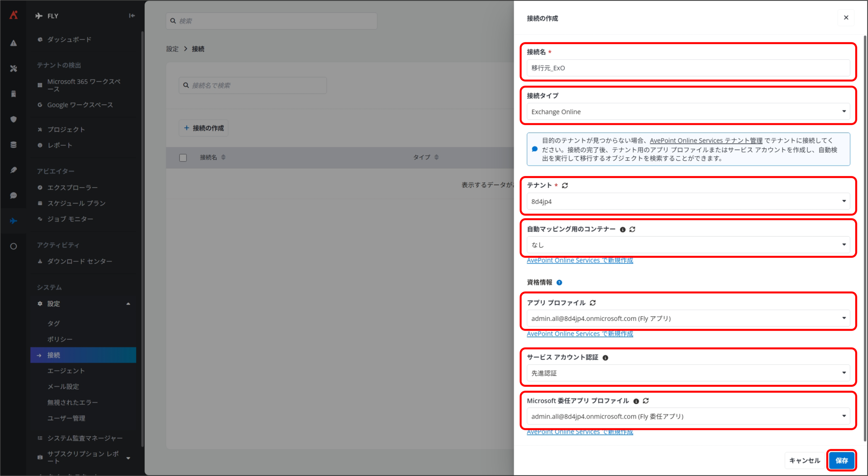868x476 pixels.
Task: Open the 接続タイプ Exchange Online dropdown
Action: [688, 112]
